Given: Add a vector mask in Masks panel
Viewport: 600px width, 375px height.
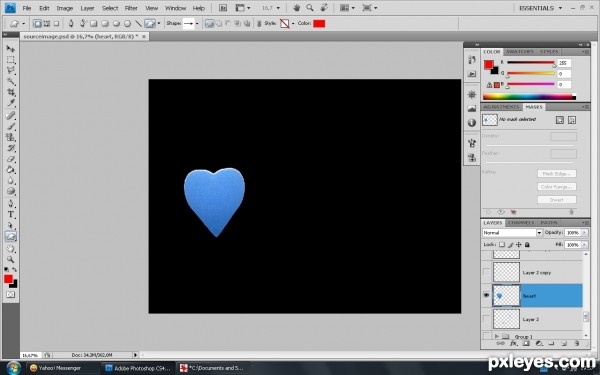Looking at the screenshot, I should tap(572, 120).
